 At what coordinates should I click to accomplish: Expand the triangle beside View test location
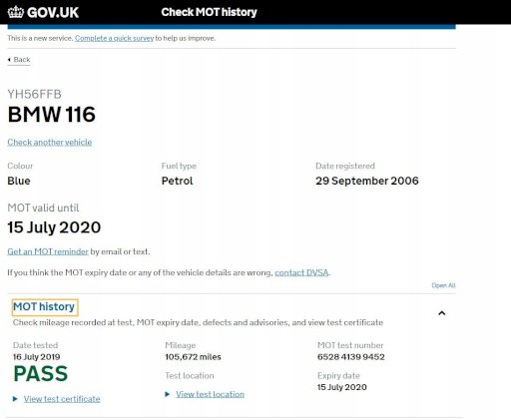(168, 394)
